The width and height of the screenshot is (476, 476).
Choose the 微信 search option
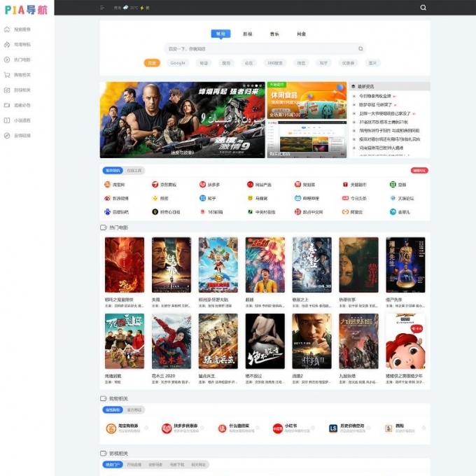click(x=301, y=63)
